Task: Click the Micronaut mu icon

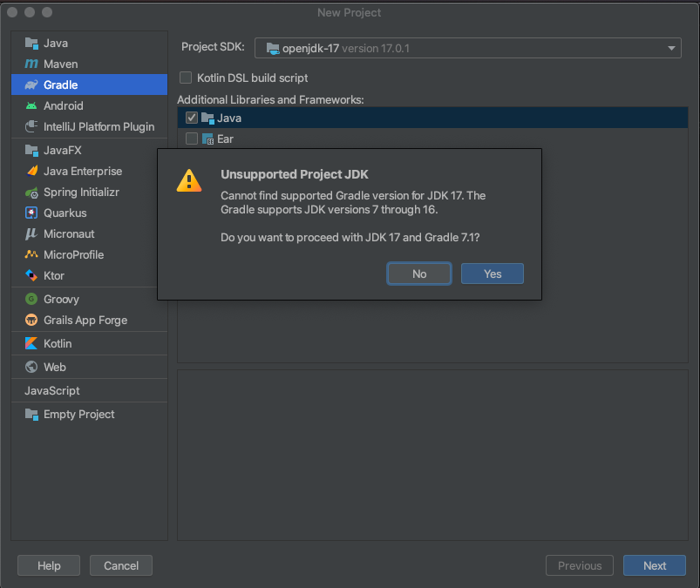Action: pyautogui.click(x=31, y=233)
